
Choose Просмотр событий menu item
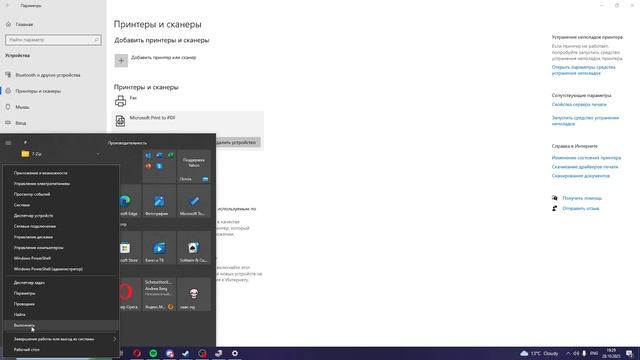(x=61, y=194)
